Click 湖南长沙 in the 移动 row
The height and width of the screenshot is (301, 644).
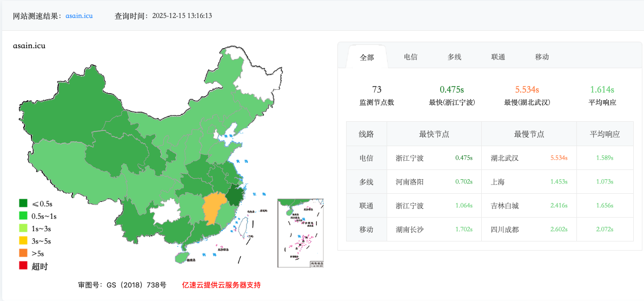point(410,230)
